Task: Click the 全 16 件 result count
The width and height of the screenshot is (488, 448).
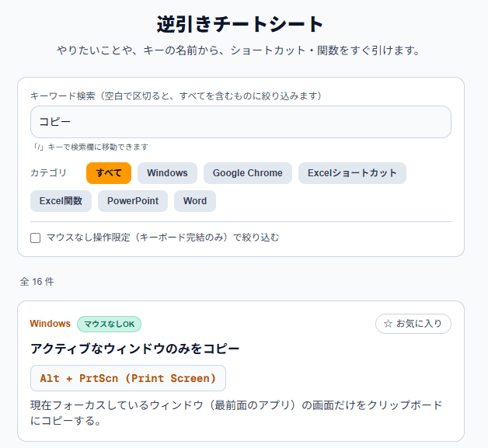Action: point(37,282)
